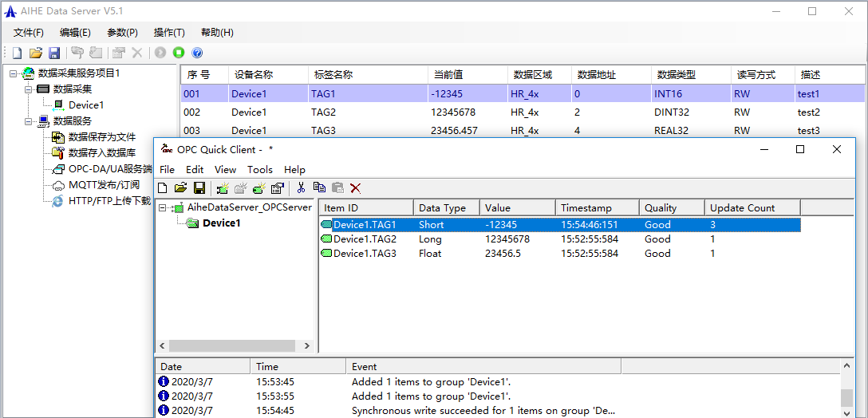The width and height of the screenshot is (868, 418).
Task: Open the 参数(P) menu
Action: coord(122,33)
